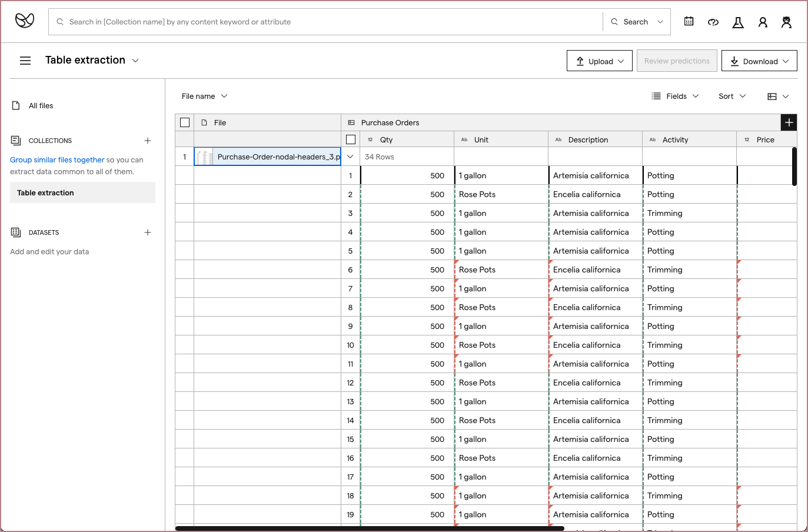
Task: Expand the File name filter dropdown
Action: (204, 96)
